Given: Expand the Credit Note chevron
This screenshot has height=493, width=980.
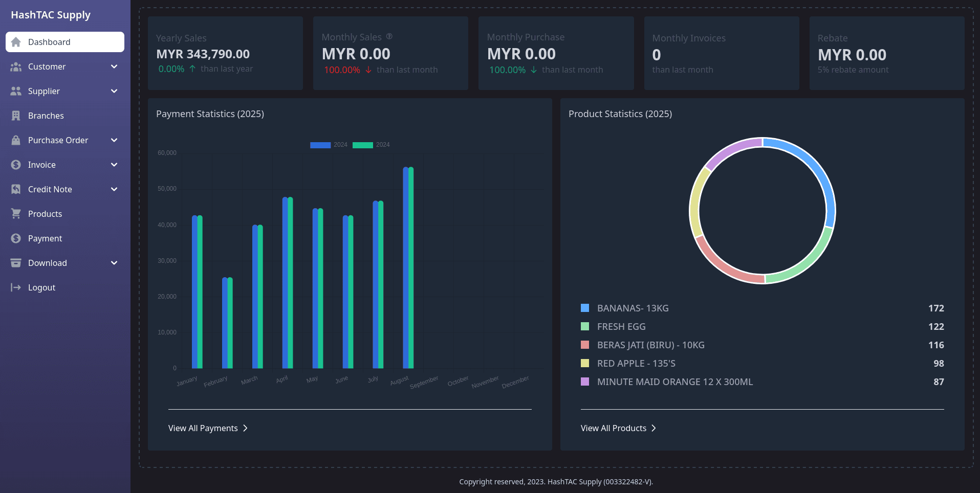Looking at the screenshot, I should coord(114,189).
